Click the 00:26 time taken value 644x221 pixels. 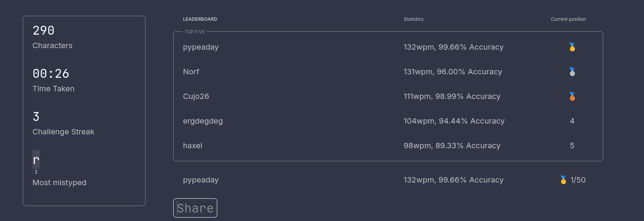click(51, 74)
